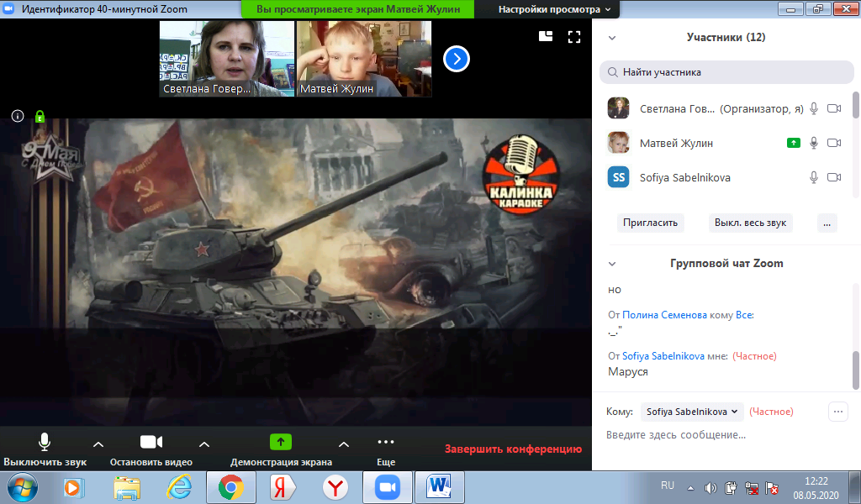Stop video with Остановить видео

151,449
